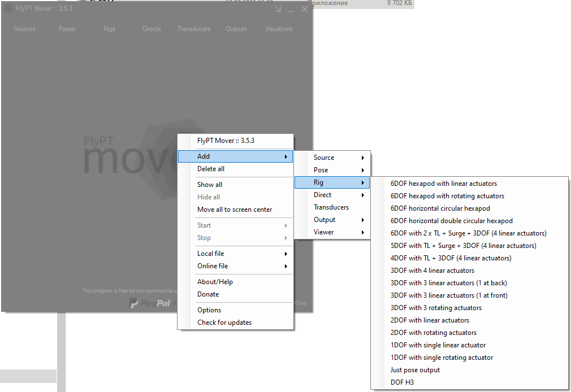Viewport: 571px width, 392px height.
Task: Expand the Output submenu
Action: [332, 220]
